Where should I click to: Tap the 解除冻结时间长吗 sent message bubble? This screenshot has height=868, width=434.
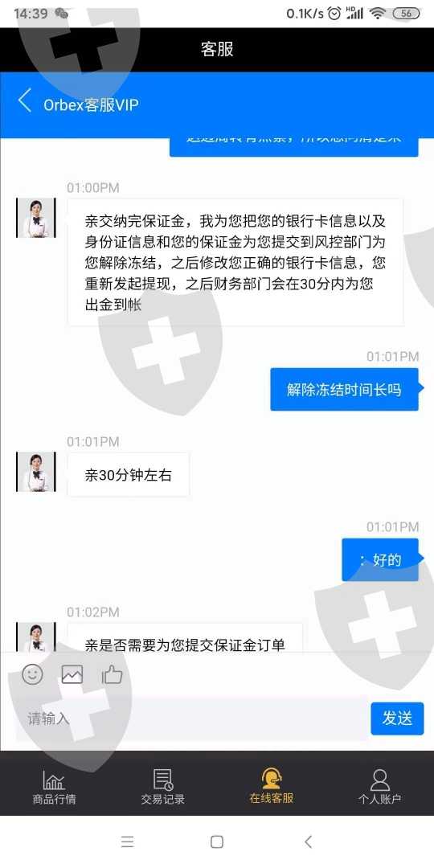click(x=344, y=390)
